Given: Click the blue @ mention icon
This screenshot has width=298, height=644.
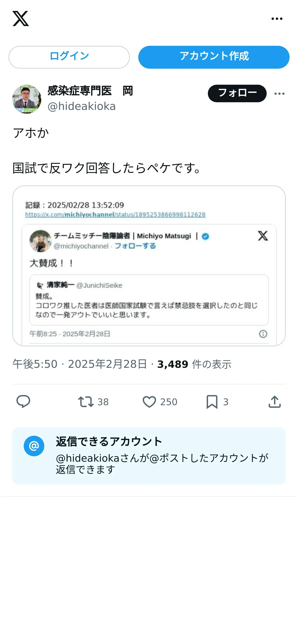Looking at the screenshot, I should [34, 446].
